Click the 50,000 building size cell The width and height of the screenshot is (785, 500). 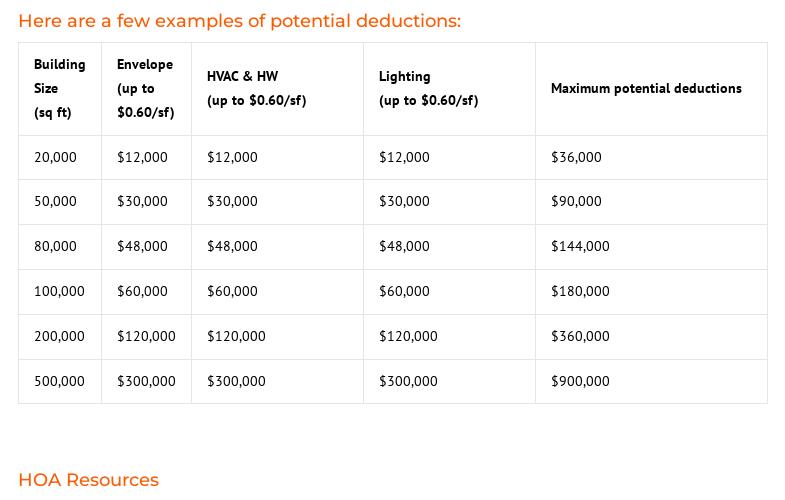point(60,202)
